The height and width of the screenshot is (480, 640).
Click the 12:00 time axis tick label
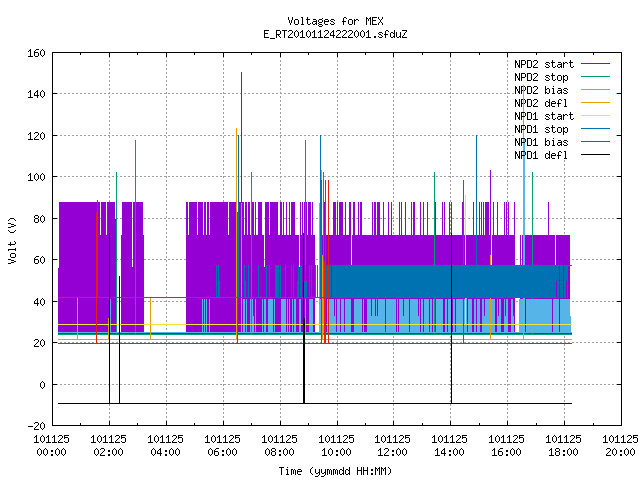point(393,452)
